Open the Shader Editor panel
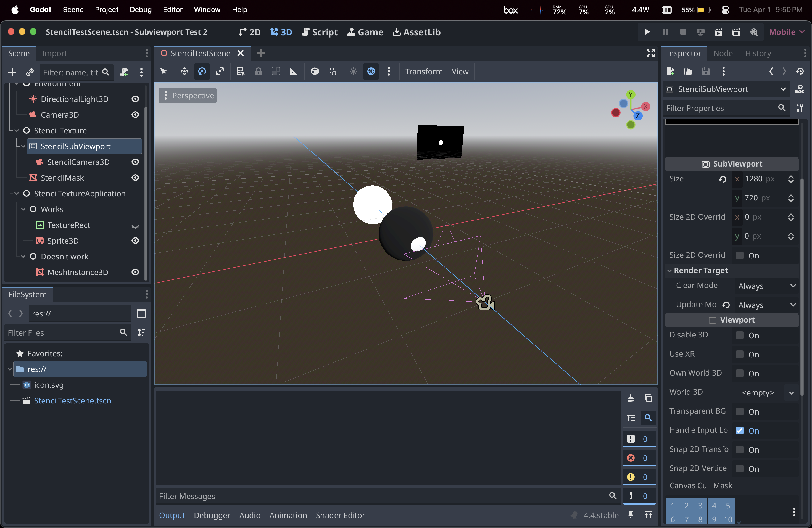Viewport: 812px width, 528px height. 340,515
